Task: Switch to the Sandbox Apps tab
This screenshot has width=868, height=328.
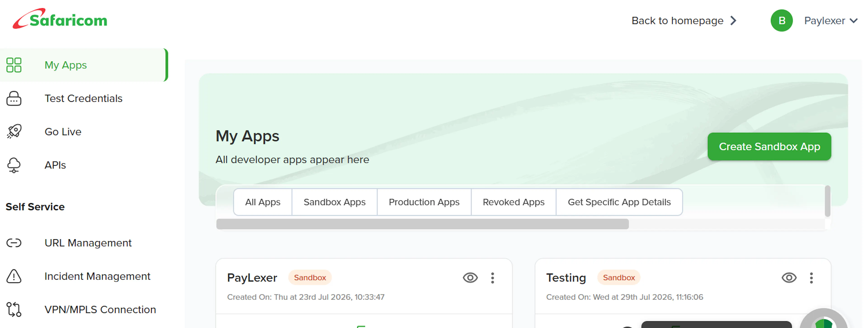Action: point(334,202)
